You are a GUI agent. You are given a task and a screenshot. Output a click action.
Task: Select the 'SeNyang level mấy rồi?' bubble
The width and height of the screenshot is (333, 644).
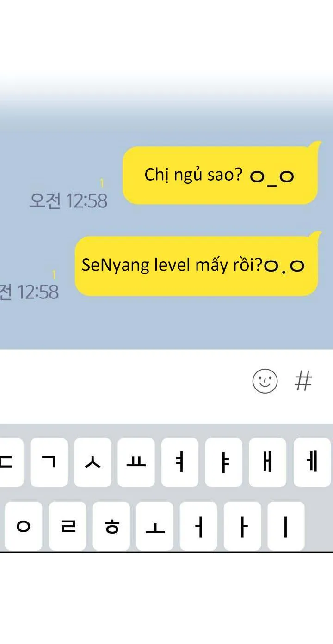(197, 266)
